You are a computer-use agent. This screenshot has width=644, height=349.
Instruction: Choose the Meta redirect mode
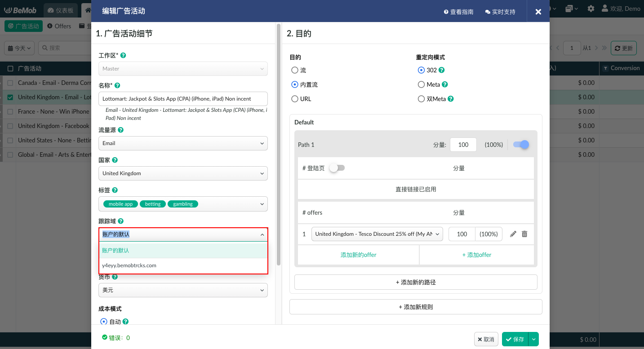coord(421,84)
